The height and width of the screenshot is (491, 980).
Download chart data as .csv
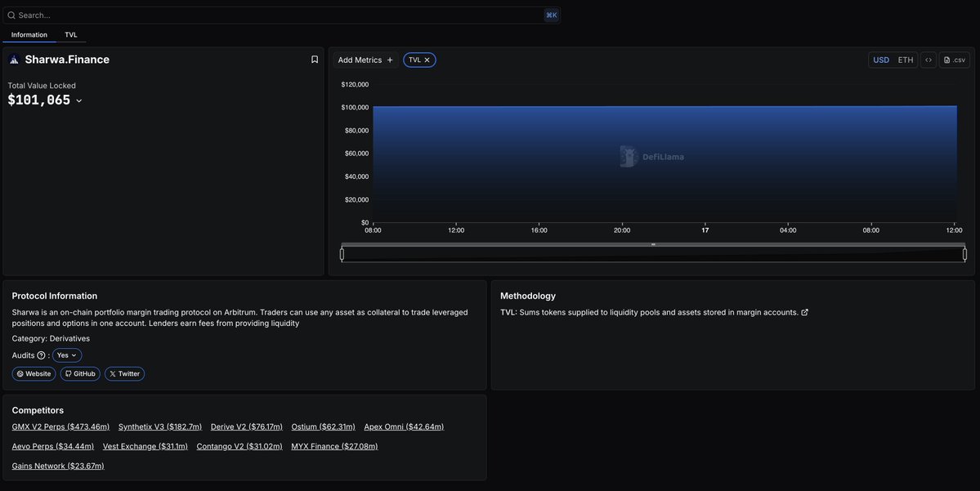pos(955,60)
